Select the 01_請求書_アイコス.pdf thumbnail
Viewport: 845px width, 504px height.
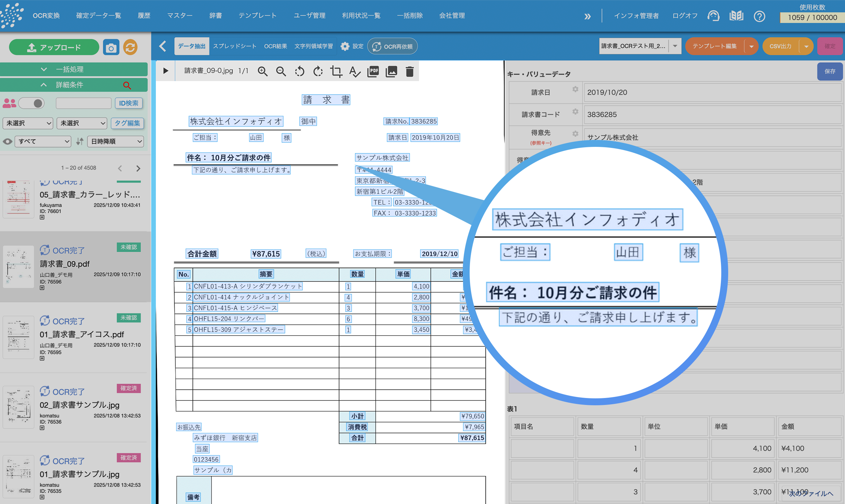click(x=18, y=337)
